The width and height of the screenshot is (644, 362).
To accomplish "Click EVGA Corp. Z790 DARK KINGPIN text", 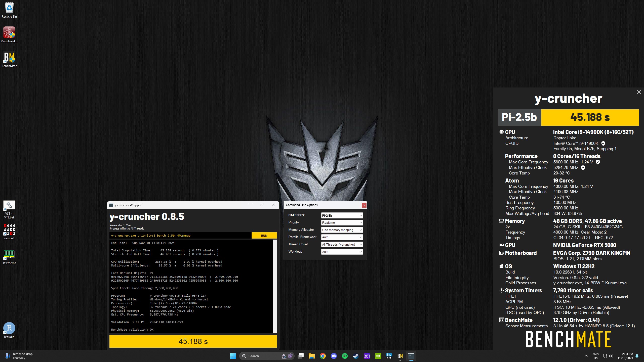I will 592,253.
